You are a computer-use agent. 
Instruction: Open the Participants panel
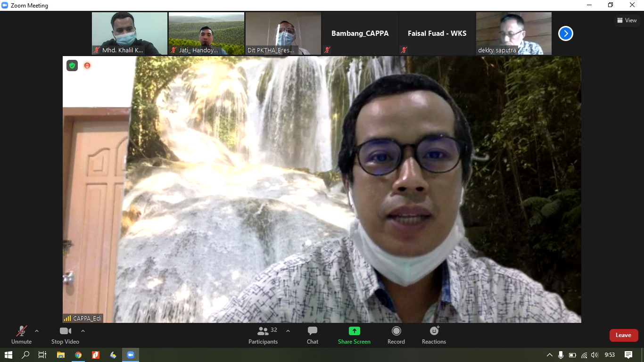(263, 335)
